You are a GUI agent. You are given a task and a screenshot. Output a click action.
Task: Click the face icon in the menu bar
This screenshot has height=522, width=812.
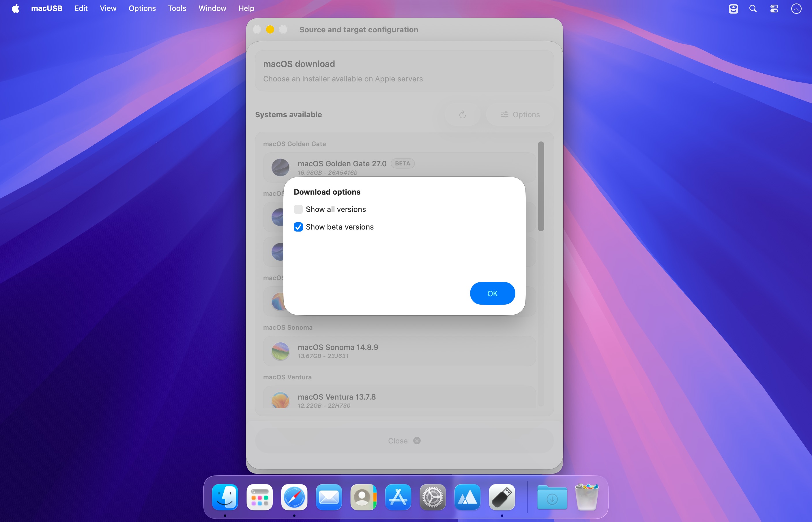pos(733,8)
